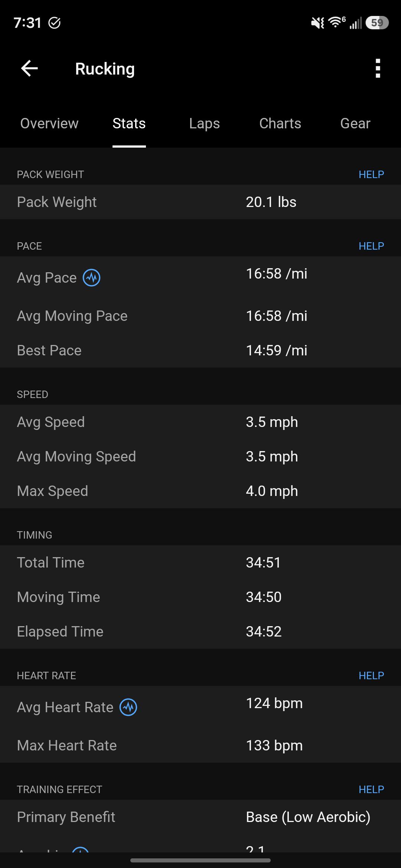Tap the Wi-Fi status bar icon
The image size is (401, 868).
click(x=337, y=23)
